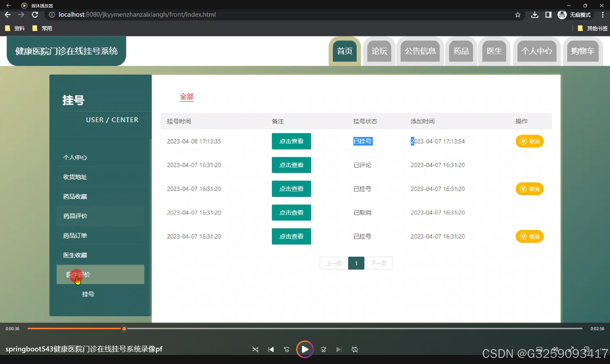The height and width of the screenshot is (364, 610).
Task: Go to the previous track
Action: [x=271, y=349]
